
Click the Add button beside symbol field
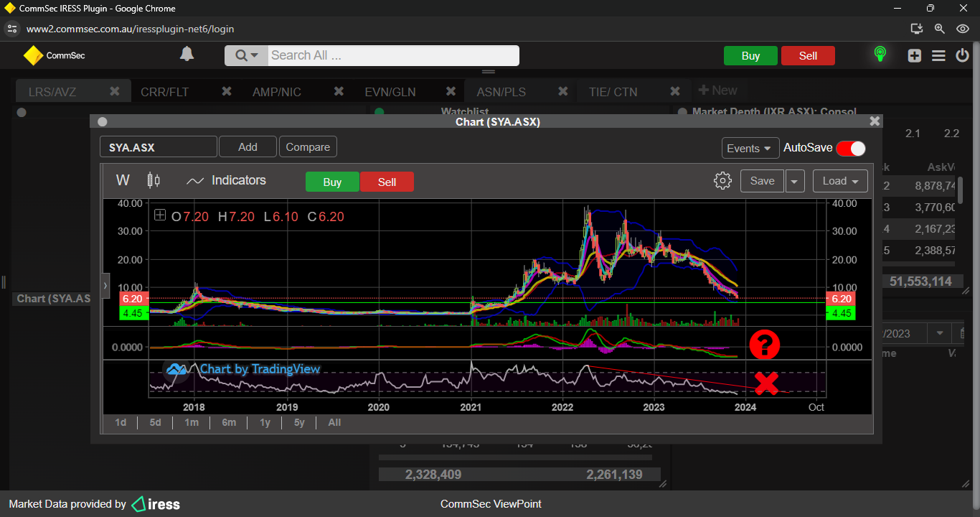click(248, 147)
